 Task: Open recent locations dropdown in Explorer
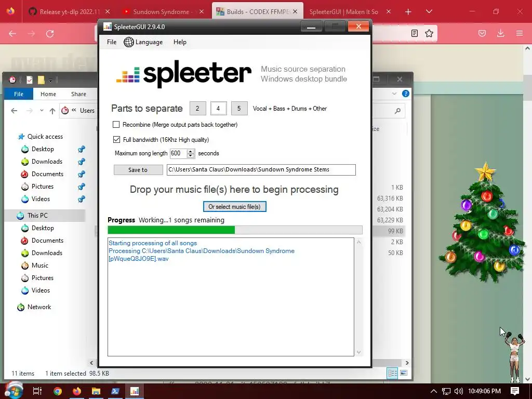click(42, 111)
